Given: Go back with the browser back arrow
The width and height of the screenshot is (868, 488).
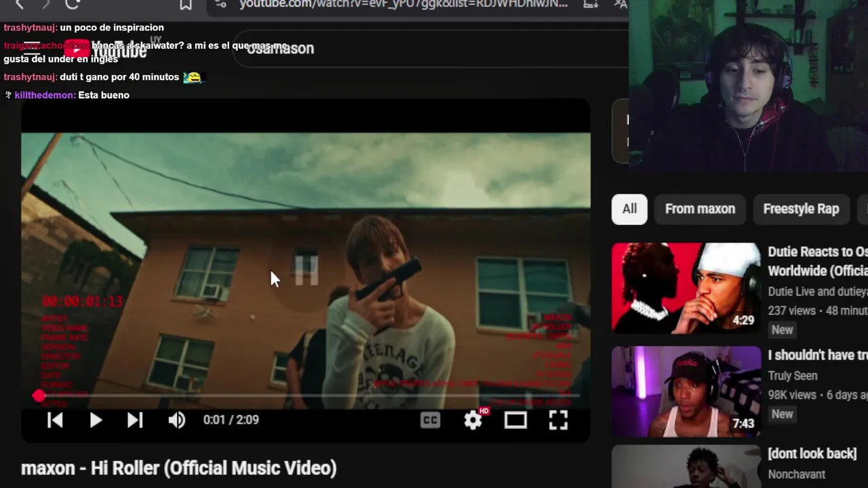Looking at the screenshot, I should [x=20, y=4].
